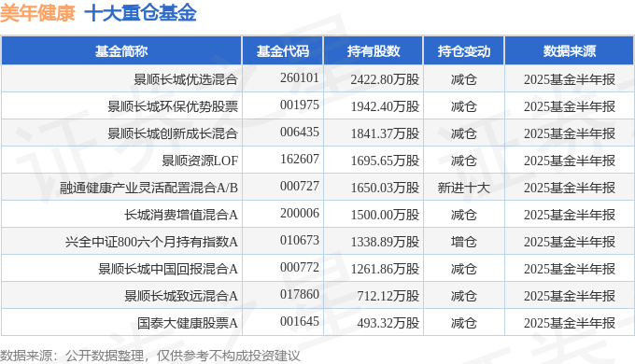
Task: Select 景顺资源LOF fund name
Action: (200, 161)
